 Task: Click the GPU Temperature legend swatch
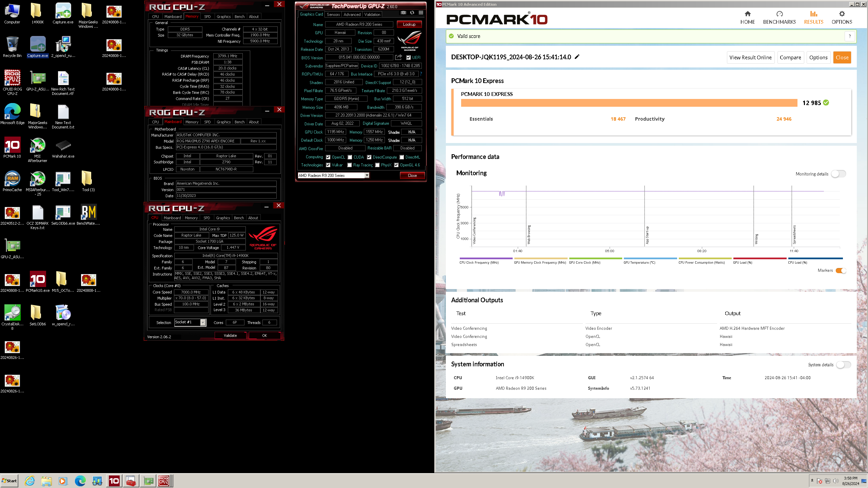coord(650,258)
